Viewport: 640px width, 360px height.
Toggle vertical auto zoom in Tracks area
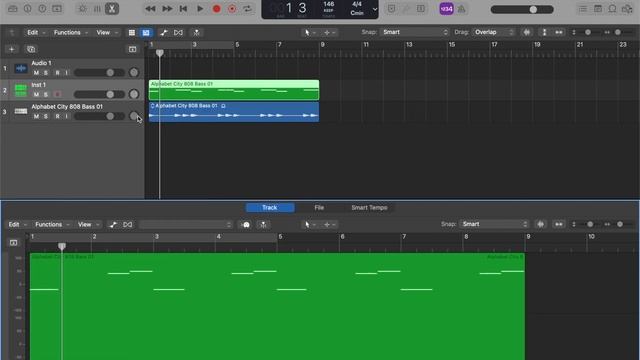click(544, 32)
